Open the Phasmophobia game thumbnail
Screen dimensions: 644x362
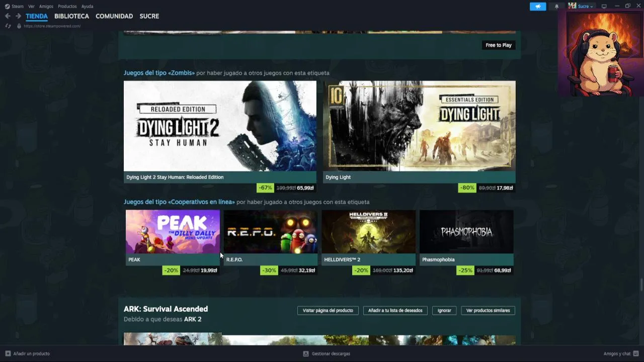coord(466,232)
